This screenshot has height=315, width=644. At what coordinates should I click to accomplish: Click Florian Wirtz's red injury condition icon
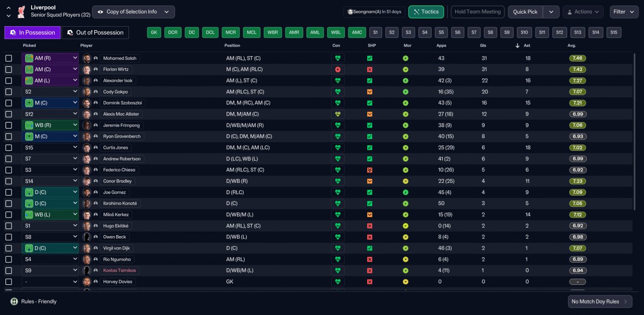pos(338,69)
